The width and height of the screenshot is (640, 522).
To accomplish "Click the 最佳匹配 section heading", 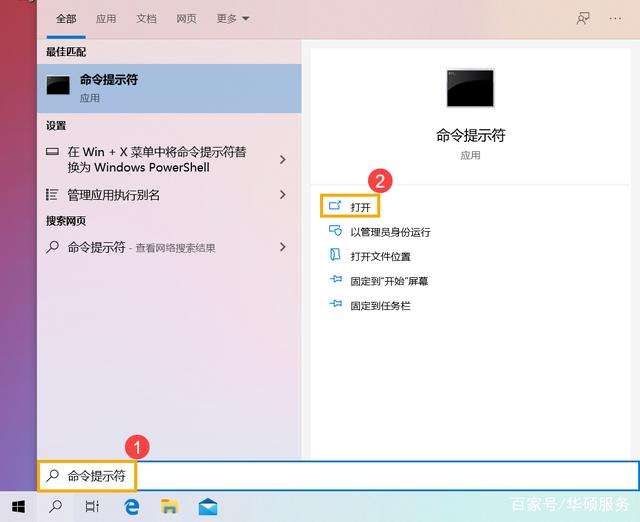I will tap(66, 52).
